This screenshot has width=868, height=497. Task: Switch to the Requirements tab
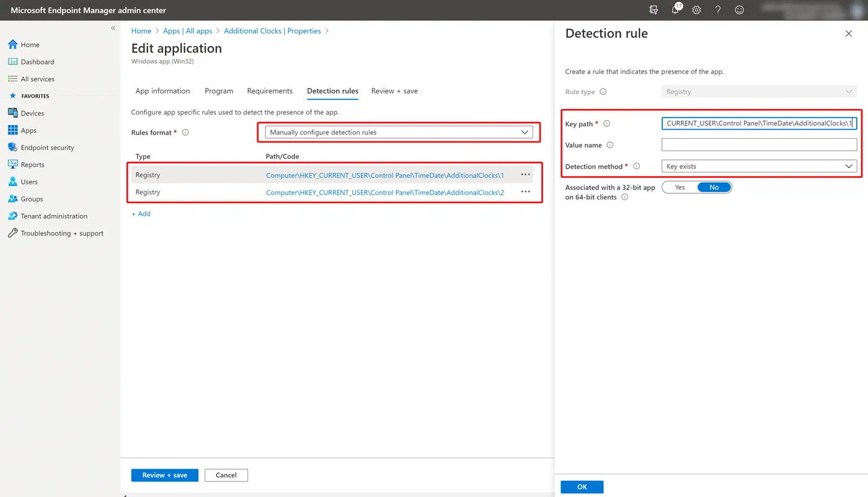coord(270,91)
